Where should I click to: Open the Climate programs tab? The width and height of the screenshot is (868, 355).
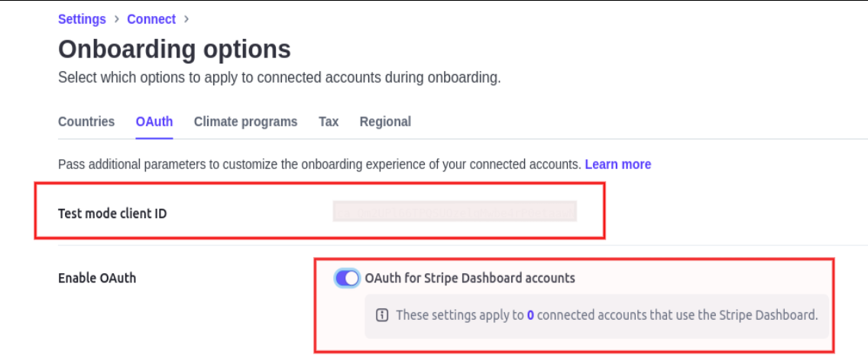click(x=245, y=122)
